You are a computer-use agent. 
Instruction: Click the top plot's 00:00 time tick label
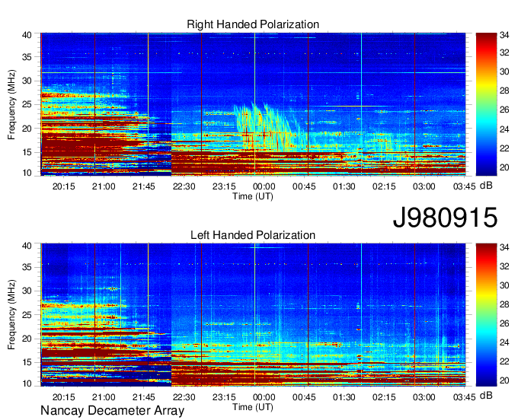pos(264,186)
